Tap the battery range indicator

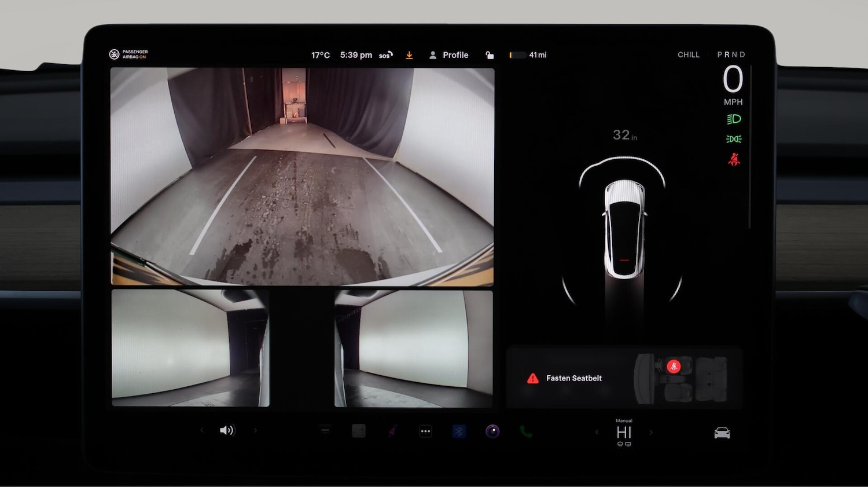click(528, 55)
